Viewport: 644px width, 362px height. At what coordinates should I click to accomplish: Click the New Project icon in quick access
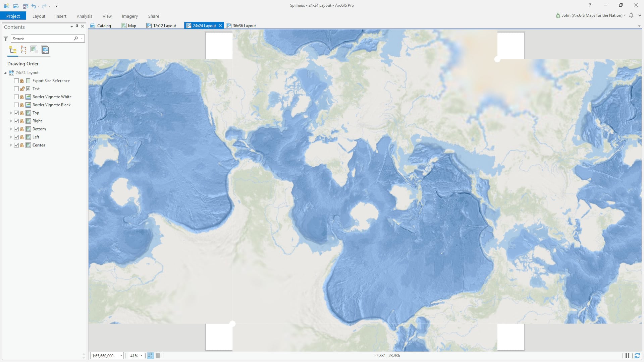(6, 6)
